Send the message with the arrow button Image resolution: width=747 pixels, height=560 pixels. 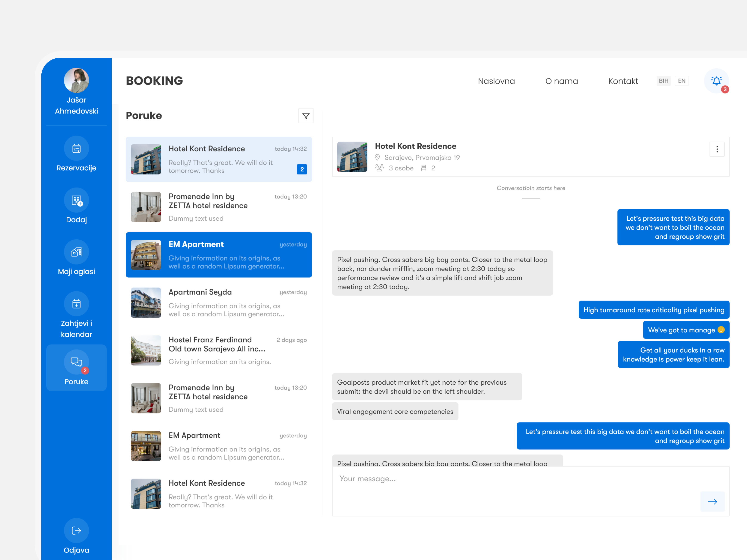click(x=713, y=502)
